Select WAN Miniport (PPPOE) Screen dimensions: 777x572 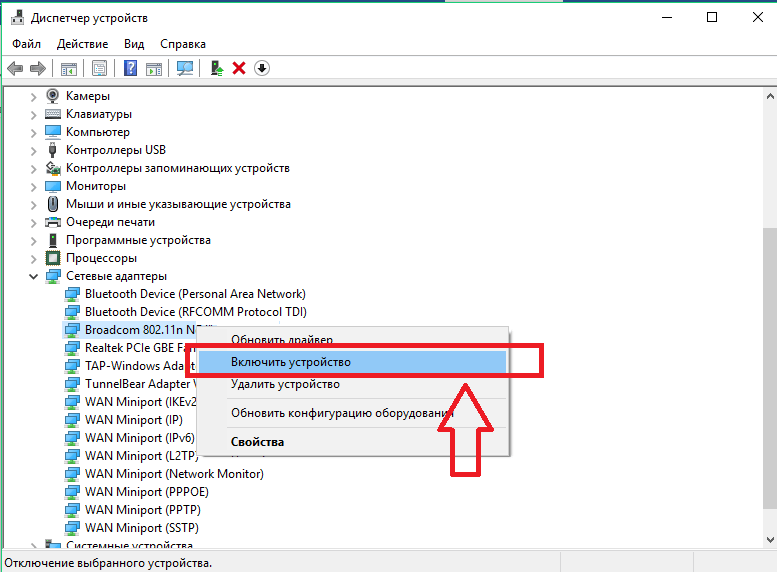tap(147, 492)
